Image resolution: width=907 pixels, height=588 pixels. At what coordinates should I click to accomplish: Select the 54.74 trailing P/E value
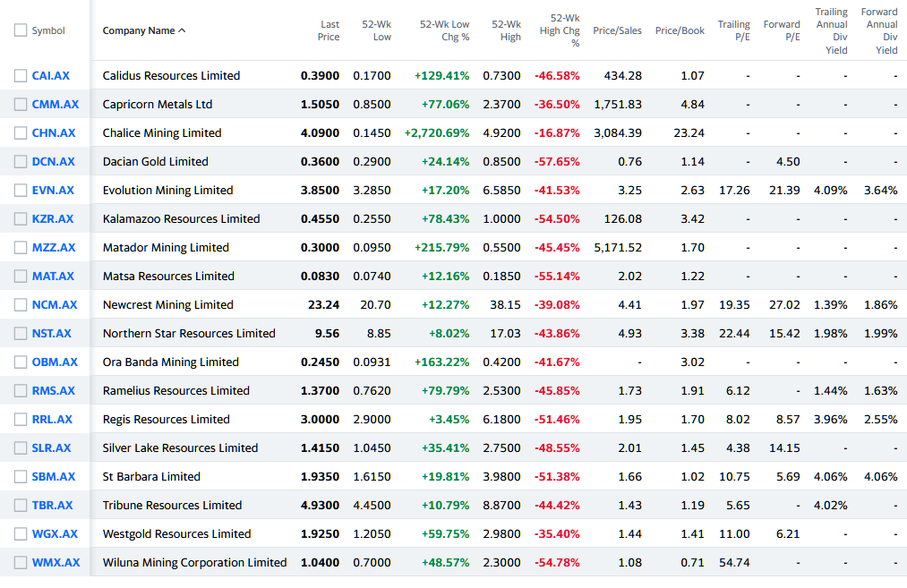click(734, 563)
